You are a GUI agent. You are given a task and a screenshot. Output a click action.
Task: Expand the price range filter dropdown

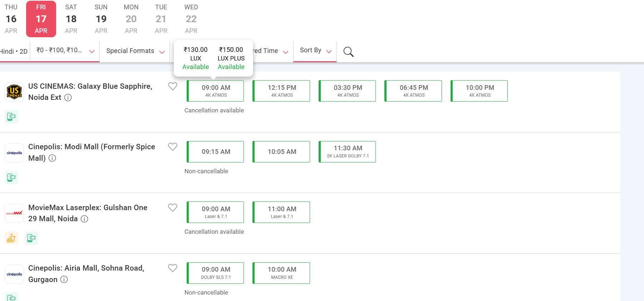tap(65, 51)
